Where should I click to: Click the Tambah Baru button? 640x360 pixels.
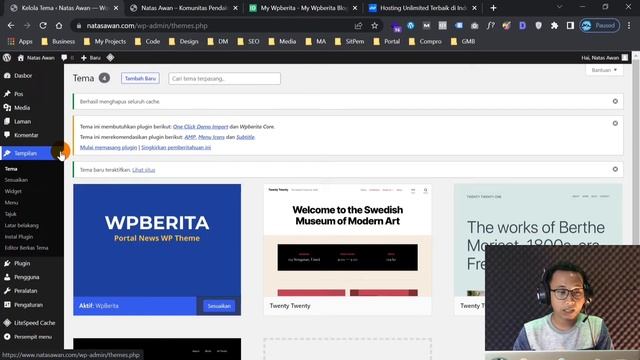140,78
